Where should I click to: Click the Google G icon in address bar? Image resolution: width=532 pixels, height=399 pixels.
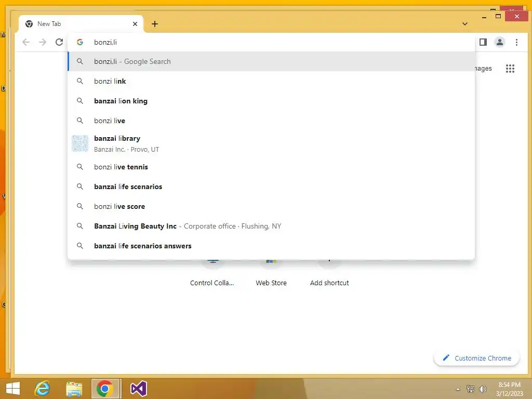(80, 42)
